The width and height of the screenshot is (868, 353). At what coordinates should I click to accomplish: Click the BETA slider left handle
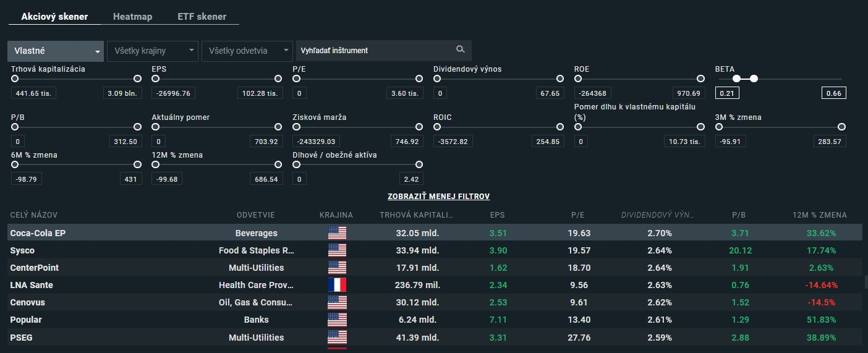(x=736, y=79)
